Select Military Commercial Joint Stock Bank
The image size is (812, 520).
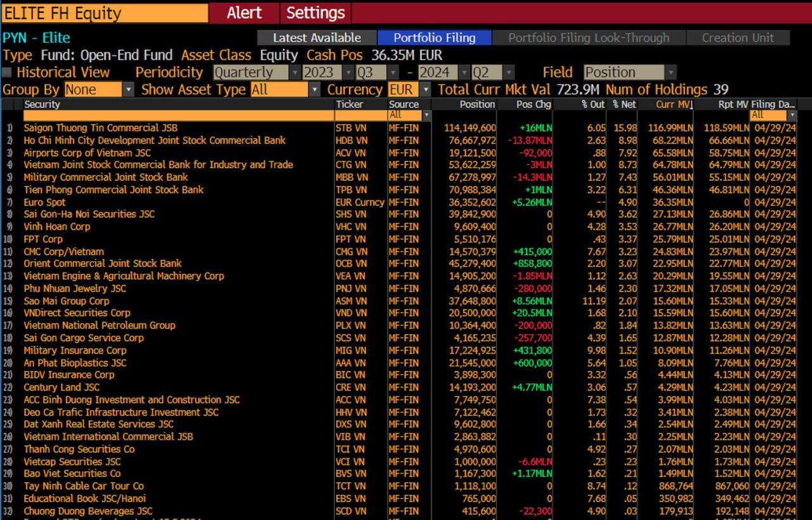pos(106,177)
